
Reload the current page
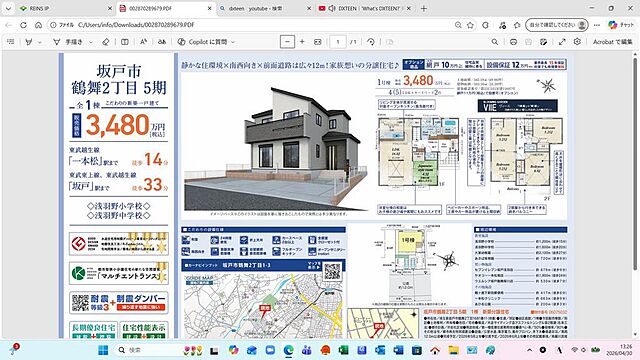(x=23, y=25)
